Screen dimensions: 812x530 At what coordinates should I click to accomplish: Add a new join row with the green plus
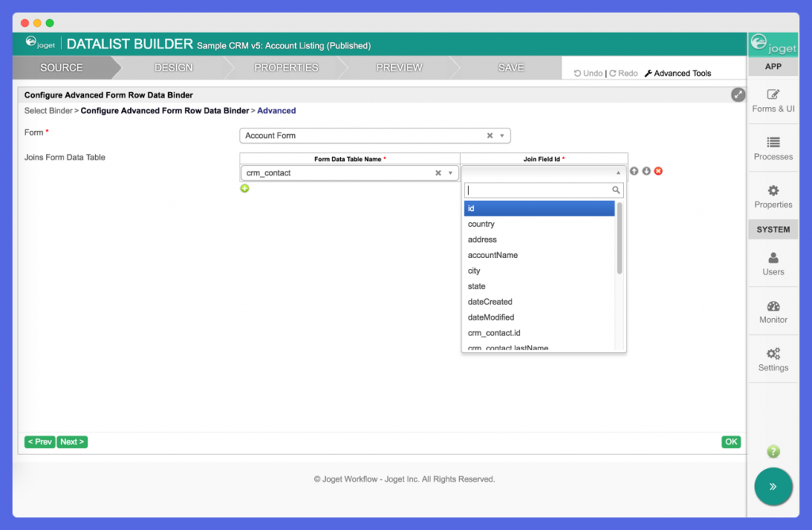coord(244,188)
